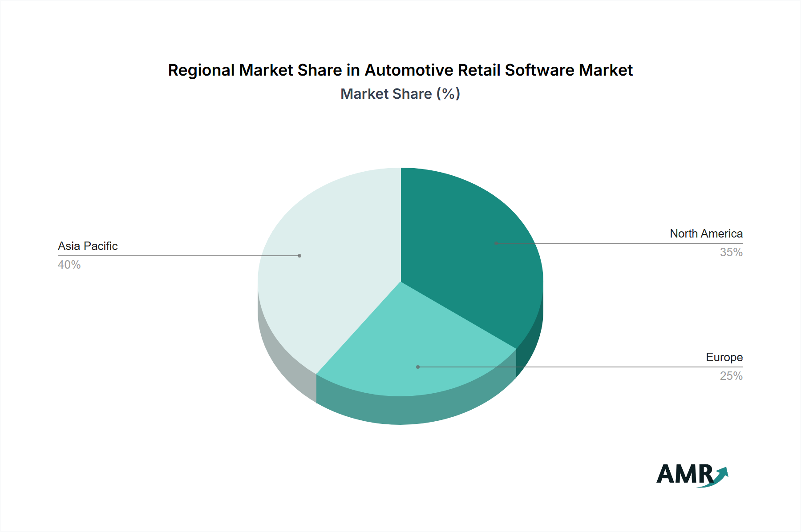Select the Market Share (%) subtitle

click(400, 94)
